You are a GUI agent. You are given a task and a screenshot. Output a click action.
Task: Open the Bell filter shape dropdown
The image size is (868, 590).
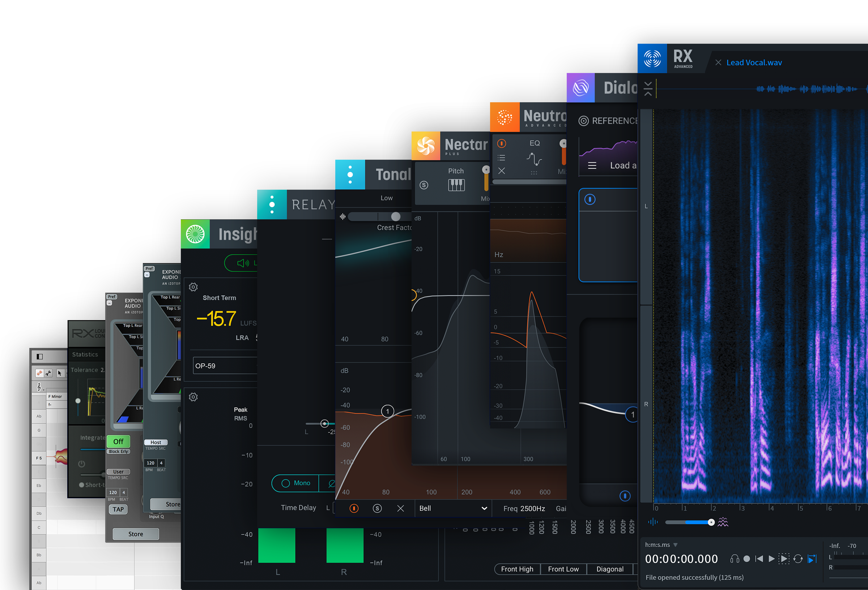point(453,508)
